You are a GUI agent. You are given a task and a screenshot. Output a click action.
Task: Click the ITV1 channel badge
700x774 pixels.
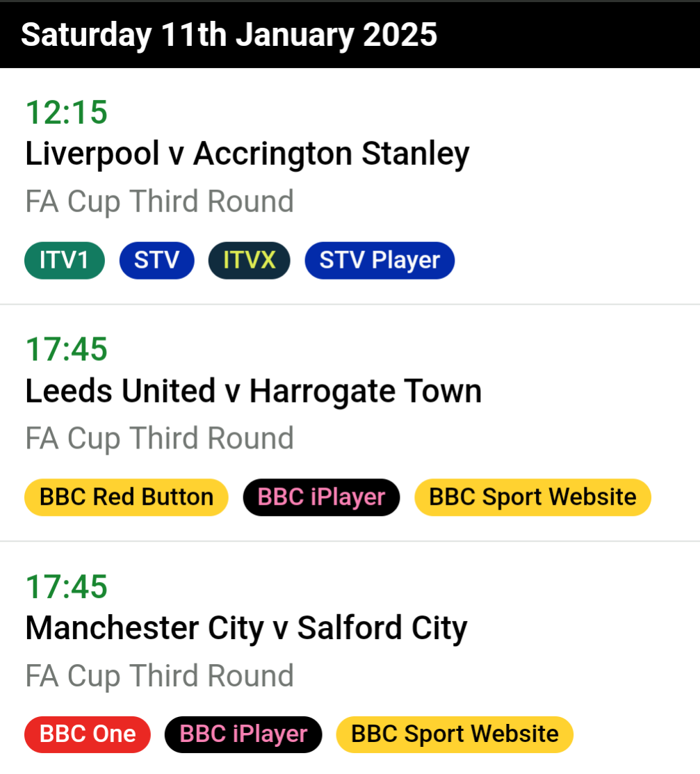tap(65, 260)
